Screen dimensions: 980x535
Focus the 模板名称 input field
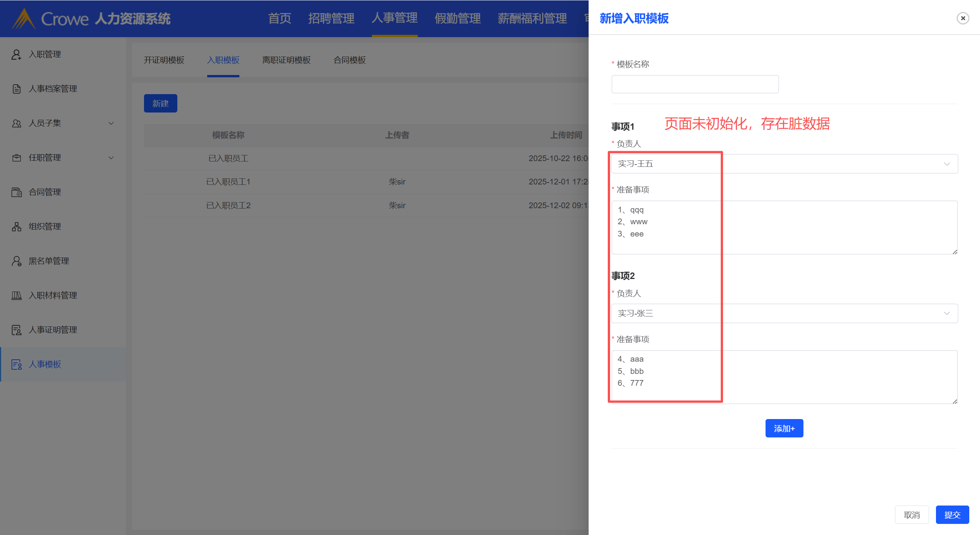[695, 84]
